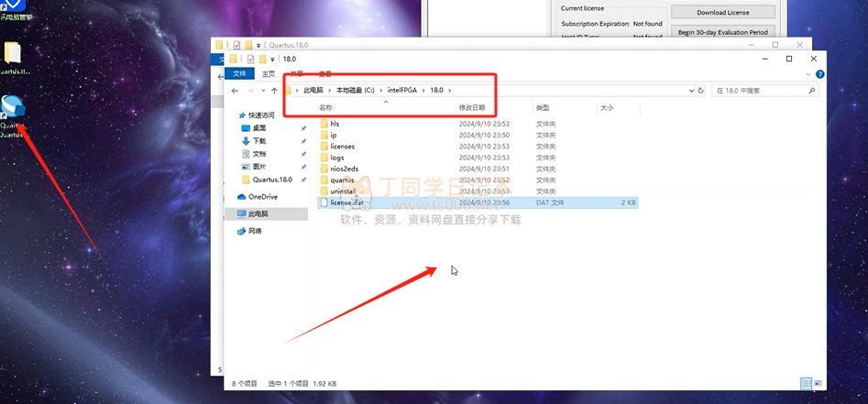Click the Forward arrow in 18.0 window

pyautogui.click(x=249, y=91)
